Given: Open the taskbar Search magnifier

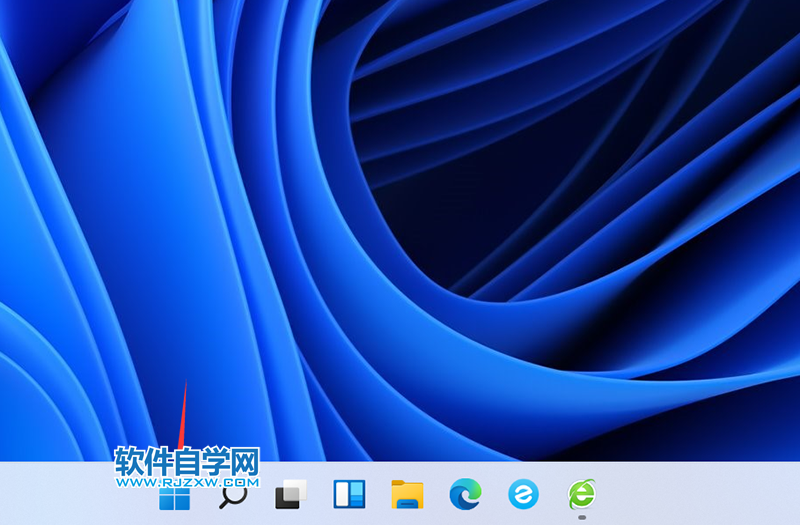Looking at the screenshot, I should click(x=233, y=495).
